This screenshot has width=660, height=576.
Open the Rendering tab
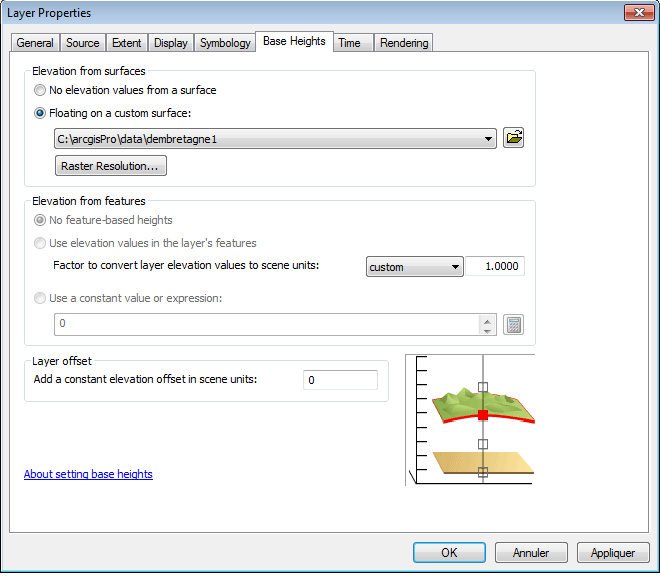[x=404, y=43]
